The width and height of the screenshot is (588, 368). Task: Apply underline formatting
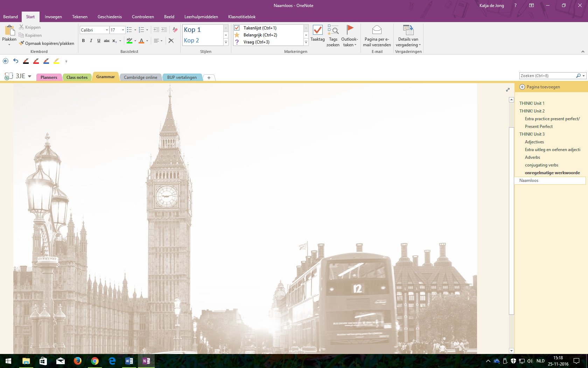99,41
